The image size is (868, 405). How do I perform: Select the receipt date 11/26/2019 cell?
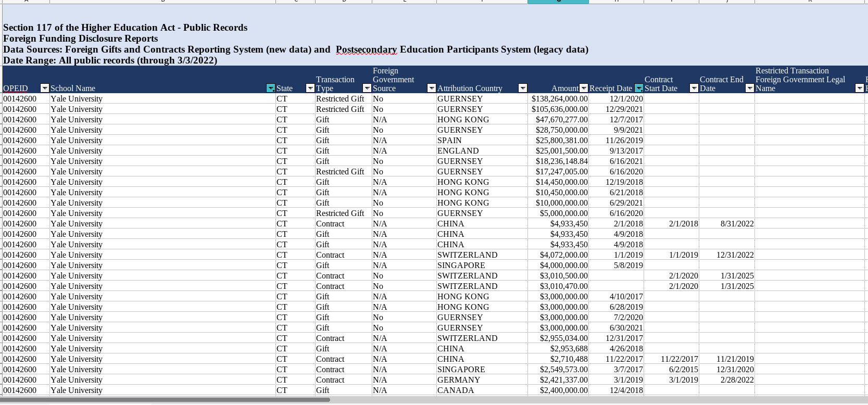[617, 141]
